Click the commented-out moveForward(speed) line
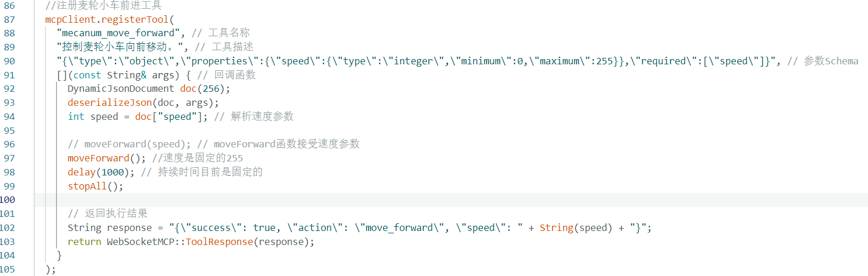 pyautogui.click(x=214, y=145)
